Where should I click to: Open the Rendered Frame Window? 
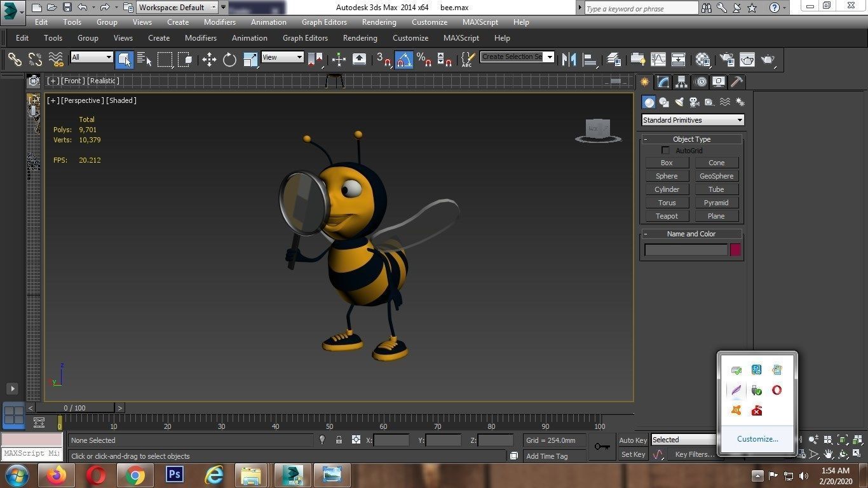tap(747, 60)
